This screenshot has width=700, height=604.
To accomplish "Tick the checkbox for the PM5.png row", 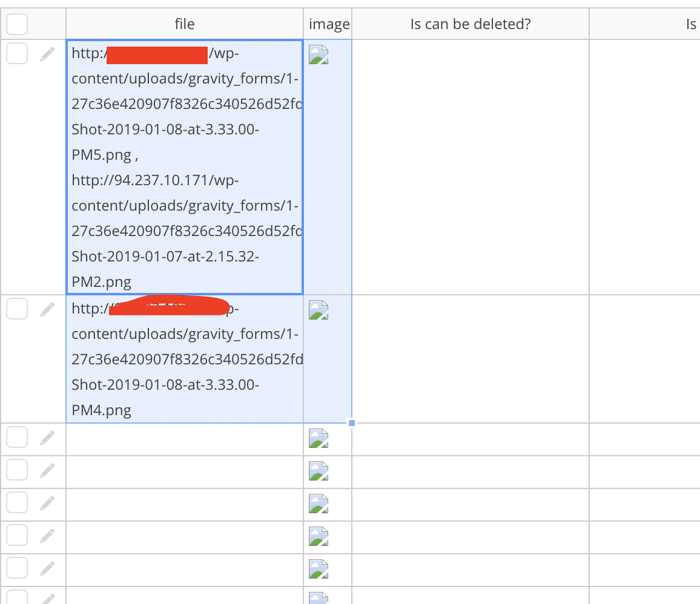I will [17, 53].
